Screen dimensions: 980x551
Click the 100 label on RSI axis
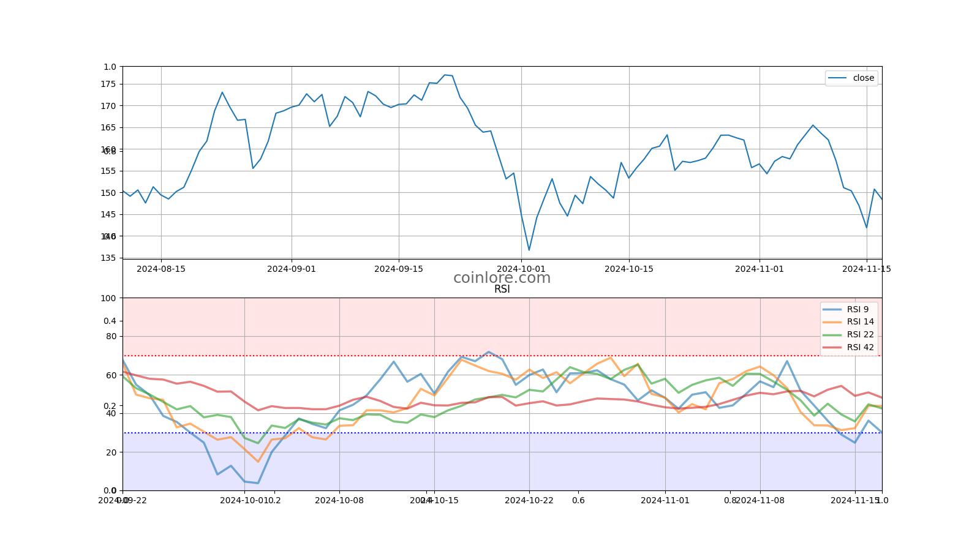(x=108, y=298)
